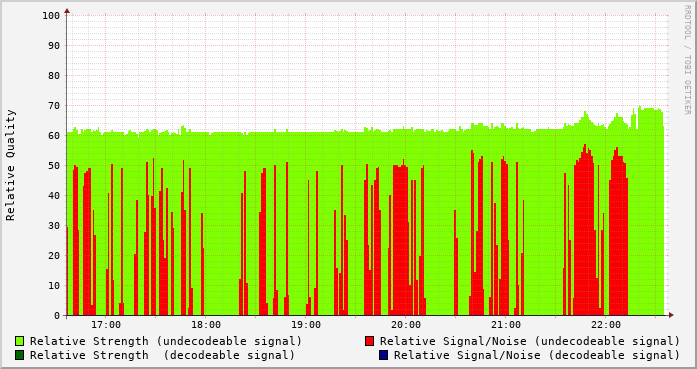Click the Relative Strength (undecodeable signal) legend text
The width and height of the screenshot is (697, 369).
(x=166, y=341)
